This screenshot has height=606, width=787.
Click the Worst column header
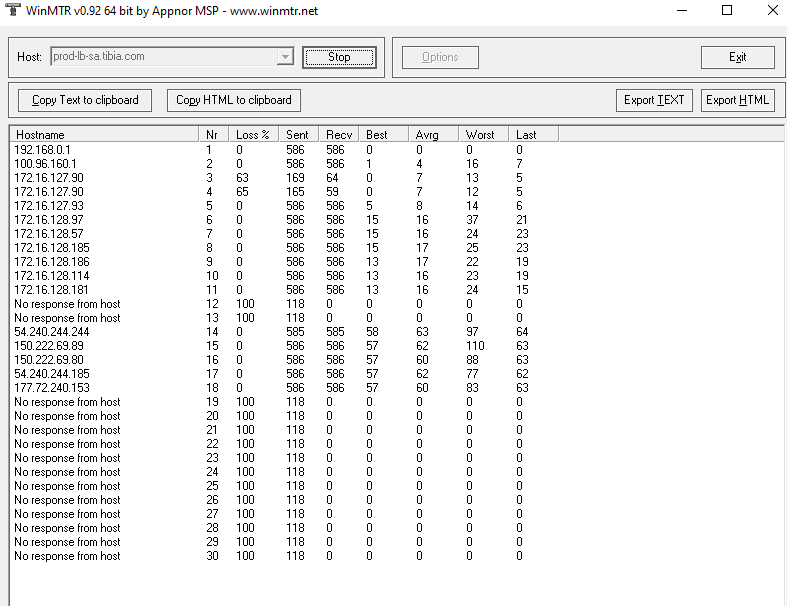(484, 135)
